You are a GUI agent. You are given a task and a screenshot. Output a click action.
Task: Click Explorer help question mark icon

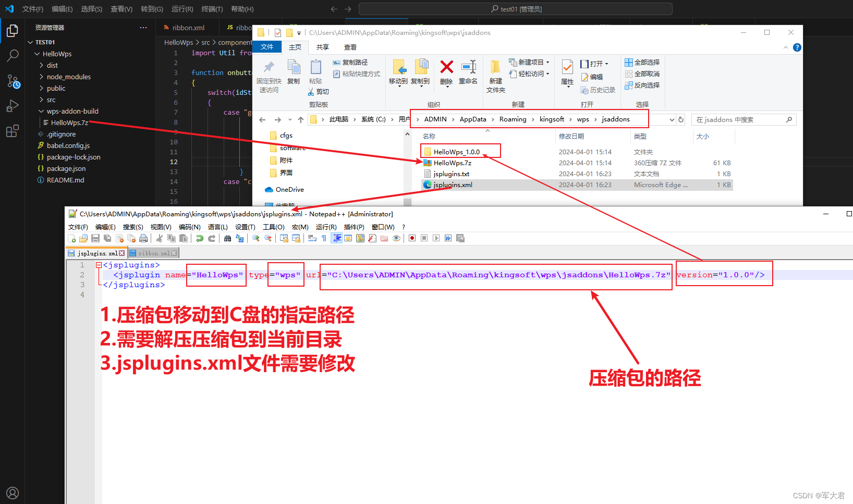click(797, 47)
